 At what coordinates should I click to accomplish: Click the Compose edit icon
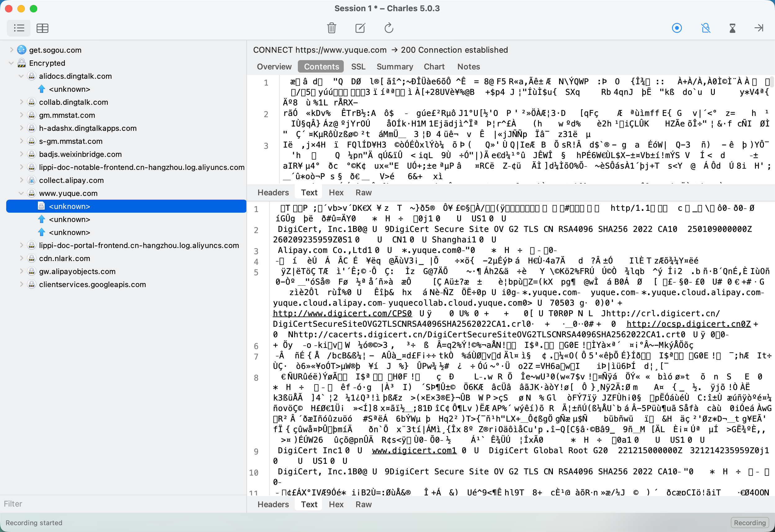click(360, 28)
